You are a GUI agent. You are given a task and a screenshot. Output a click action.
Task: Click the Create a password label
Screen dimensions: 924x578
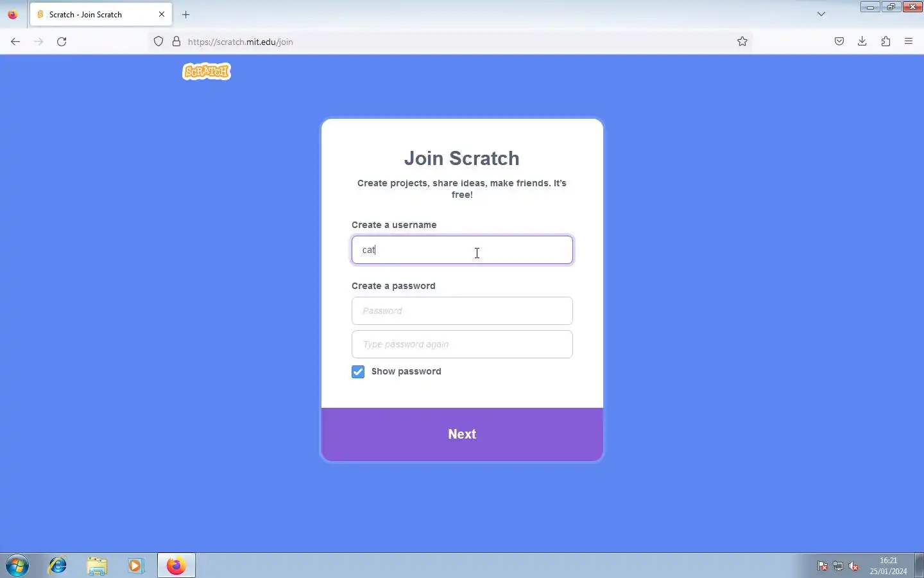coord(393,286)
